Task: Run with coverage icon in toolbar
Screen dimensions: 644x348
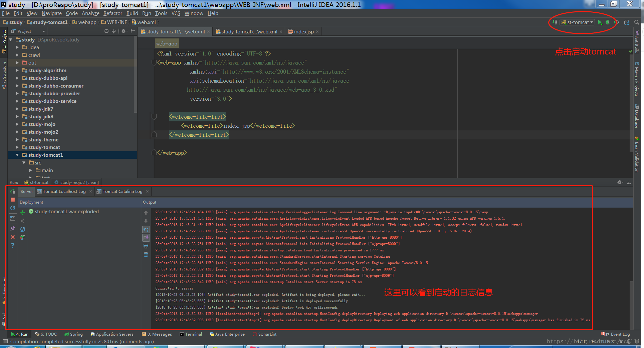Action: pyautogui.click(x=616, y=22)
